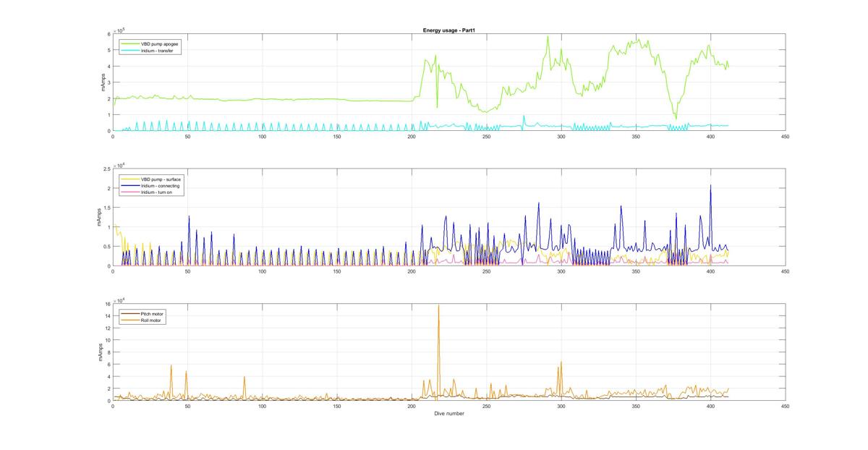Image resolution: width=868 pixels, height=450 pixels.
Task: Click the "12" y-axis tick in the bottom plot
Action: click(106, 328)
